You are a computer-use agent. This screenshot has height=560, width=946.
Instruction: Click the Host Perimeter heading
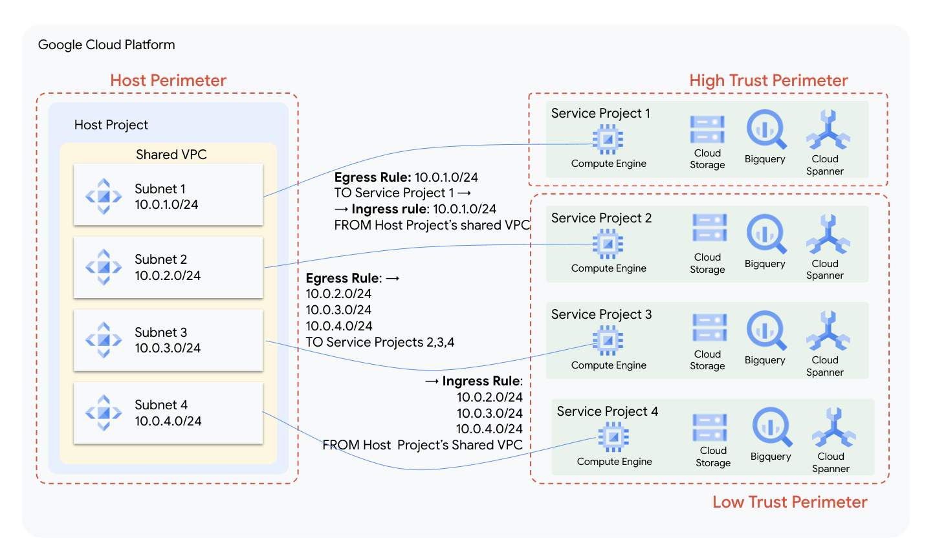tap(168, 80)
